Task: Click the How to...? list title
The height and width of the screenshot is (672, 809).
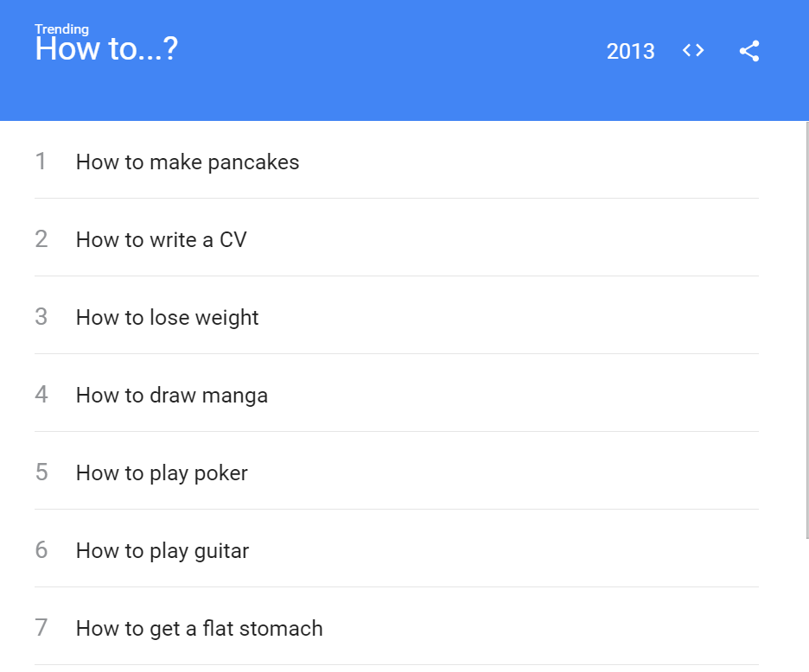Action: pos(105,50)
